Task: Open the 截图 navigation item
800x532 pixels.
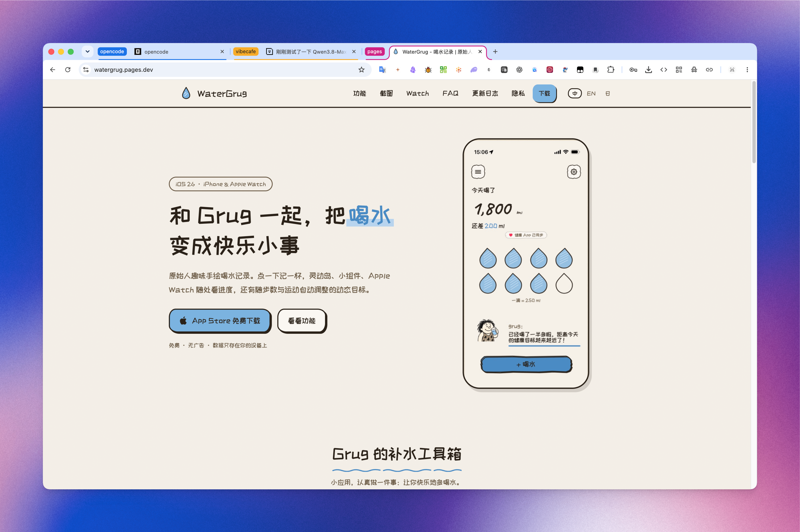Action: (386, 93)
